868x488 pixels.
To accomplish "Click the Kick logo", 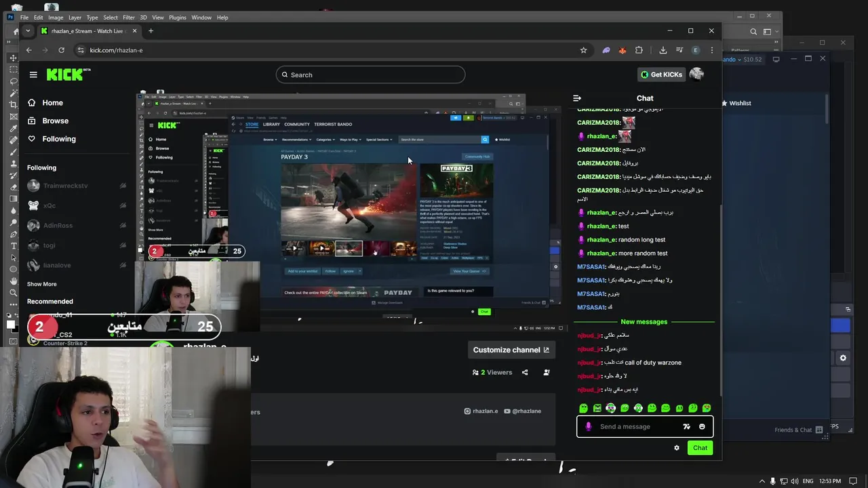I will coord(68,75).
